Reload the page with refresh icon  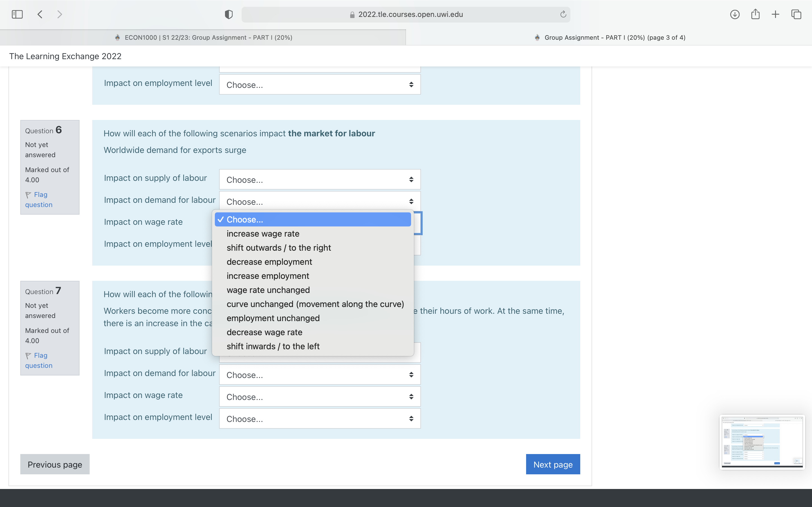(x=563, y=14)
